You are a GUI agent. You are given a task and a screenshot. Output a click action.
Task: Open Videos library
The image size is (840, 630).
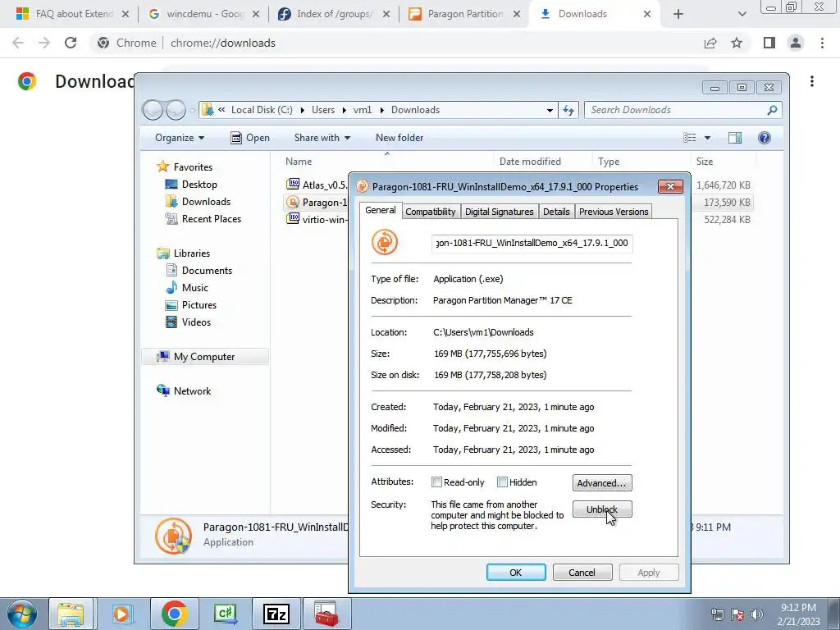pyautogui.click(x=196, y=322)
